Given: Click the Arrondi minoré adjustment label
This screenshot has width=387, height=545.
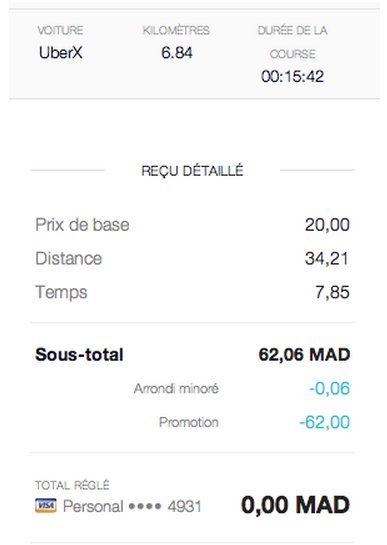Looking at the screenshot, I should pos(176,389).
